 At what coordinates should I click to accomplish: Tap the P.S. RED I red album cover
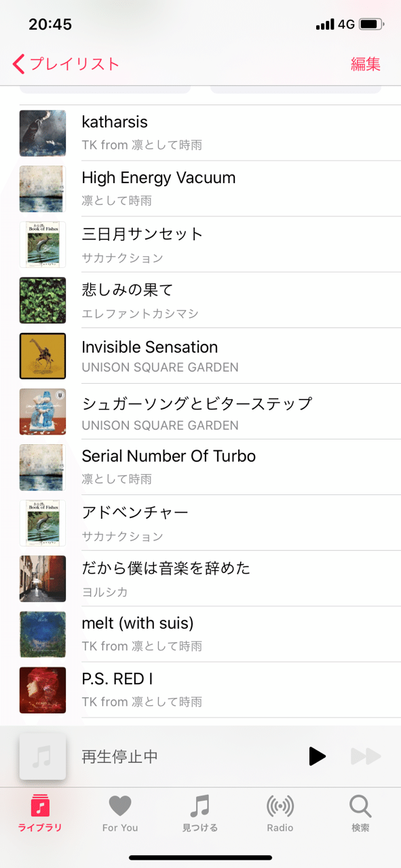[x=43, y=690]
